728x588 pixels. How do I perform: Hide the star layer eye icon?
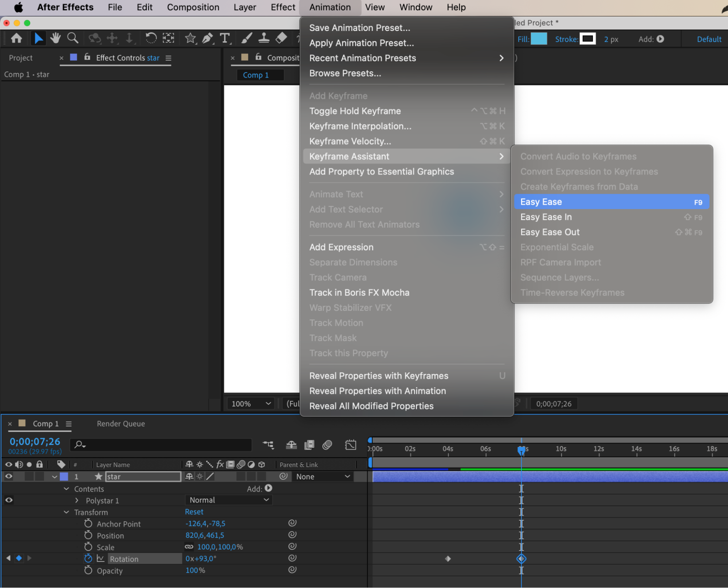(9, 477)
